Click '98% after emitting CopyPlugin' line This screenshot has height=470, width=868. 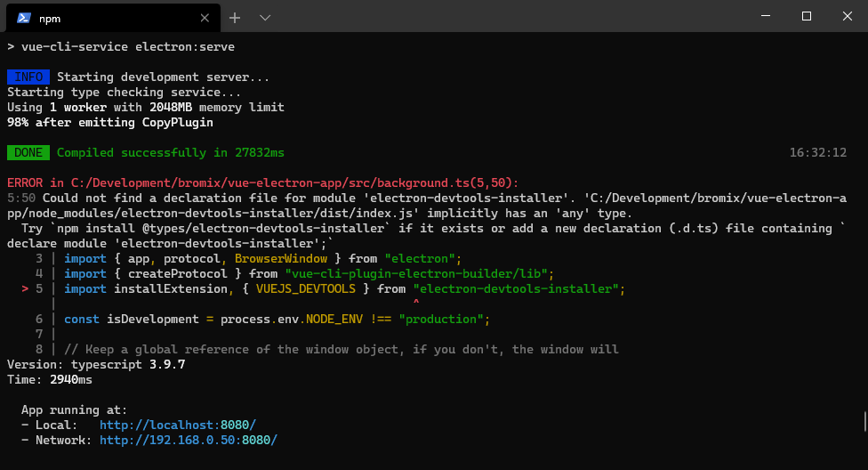(x=110, y=123)
